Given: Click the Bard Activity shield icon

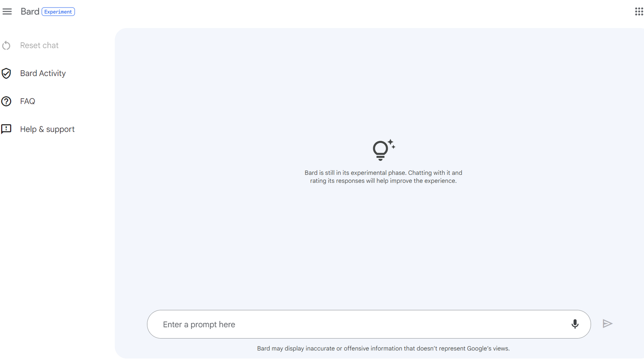Looking at the screenshot, I should (6, 73).
